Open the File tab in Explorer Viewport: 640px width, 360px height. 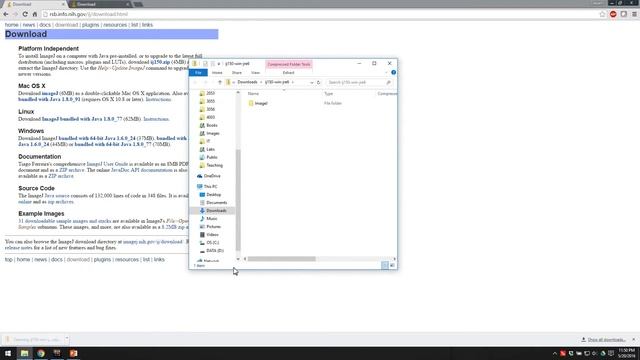pos(198,73)
